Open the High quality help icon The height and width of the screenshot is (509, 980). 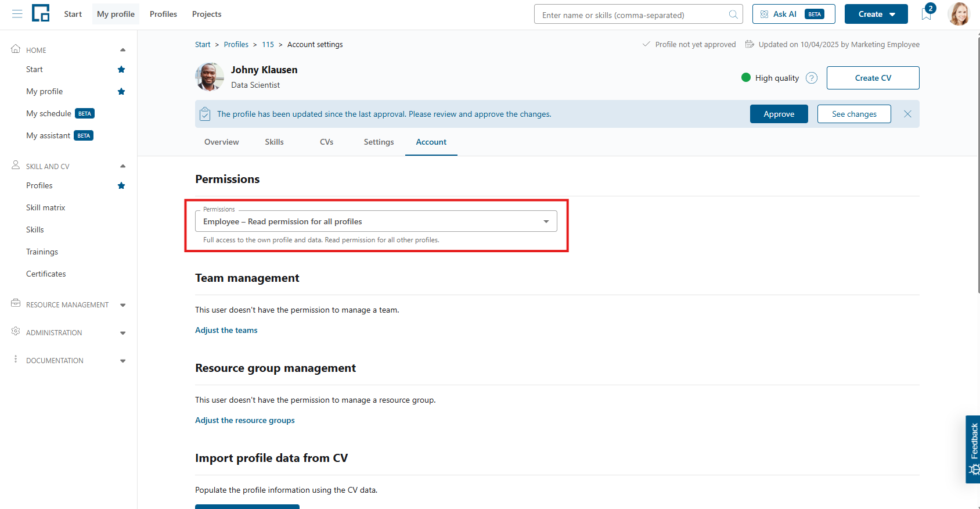812,78
